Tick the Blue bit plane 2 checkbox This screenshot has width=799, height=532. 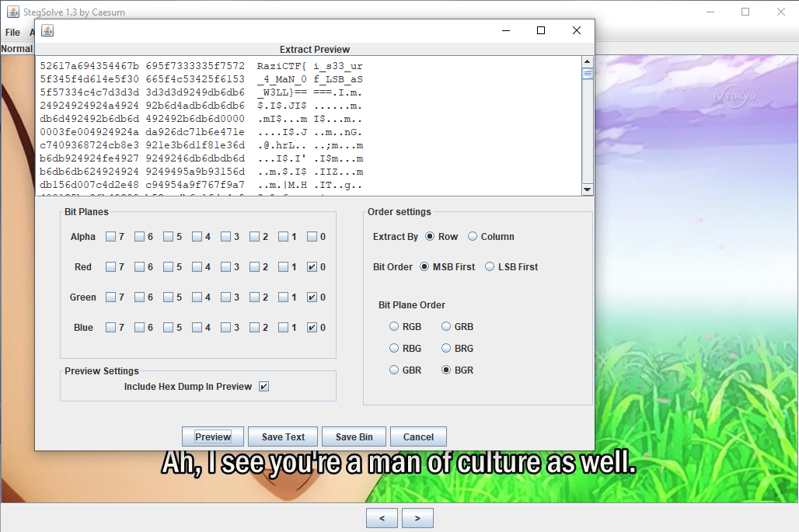coord(254,327)
